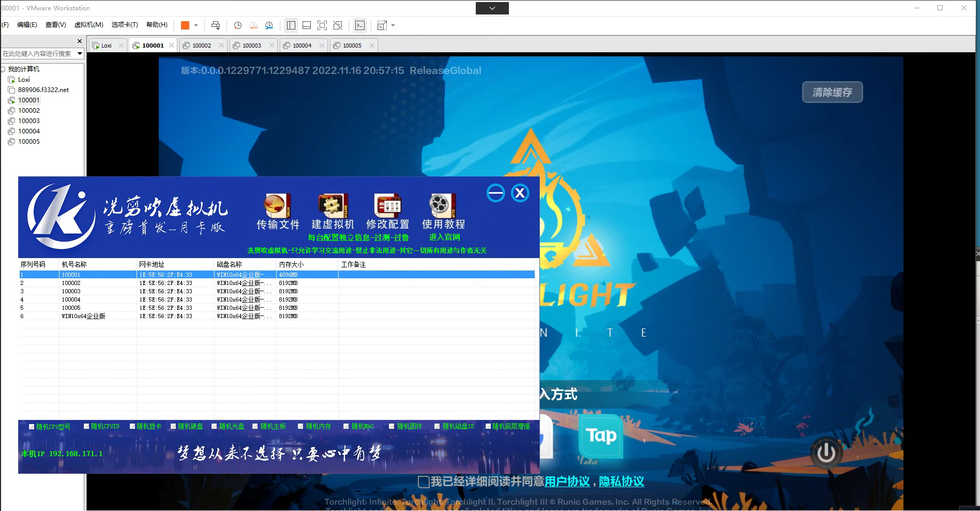Close the library sidebar panel
The image size is (980, 511).
coord(79,41)
